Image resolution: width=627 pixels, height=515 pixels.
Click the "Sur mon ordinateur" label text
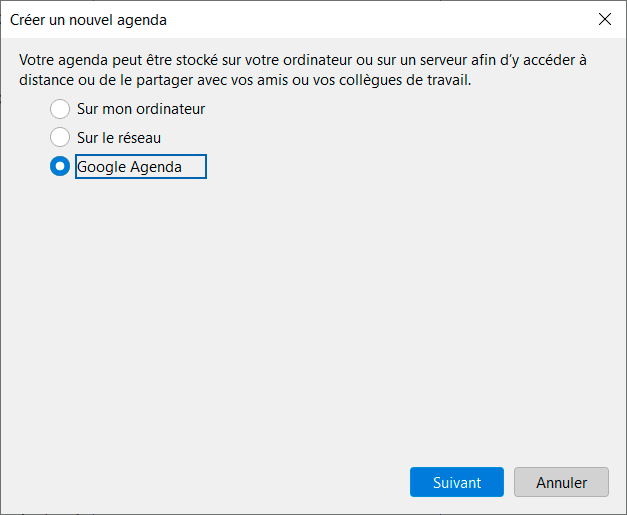tap(141, 109)
